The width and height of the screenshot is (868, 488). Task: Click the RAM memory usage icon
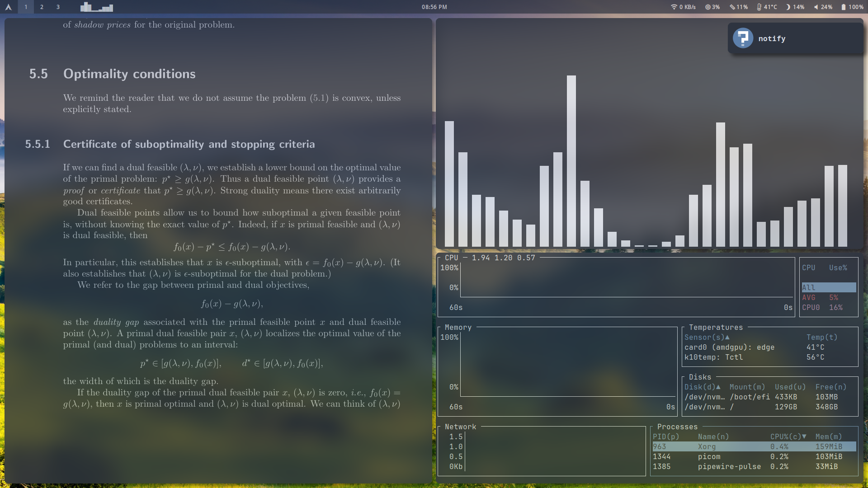(732, 7)
